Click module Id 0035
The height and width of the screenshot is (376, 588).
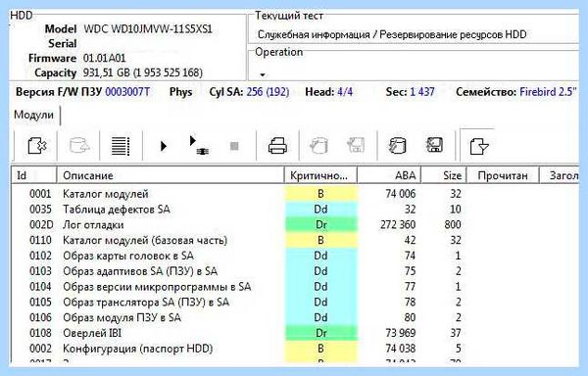40,209
